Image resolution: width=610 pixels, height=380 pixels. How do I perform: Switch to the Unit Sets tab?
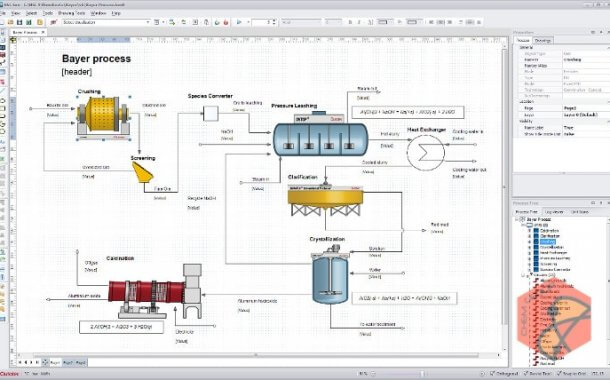tap(579, 212)
